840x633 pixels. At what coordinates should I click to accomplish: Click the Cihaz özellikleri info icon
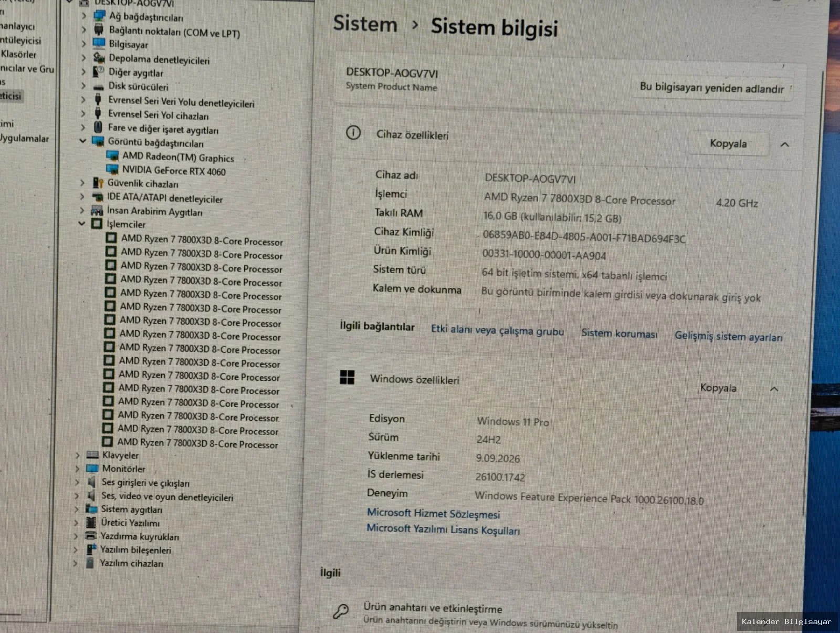353,132
